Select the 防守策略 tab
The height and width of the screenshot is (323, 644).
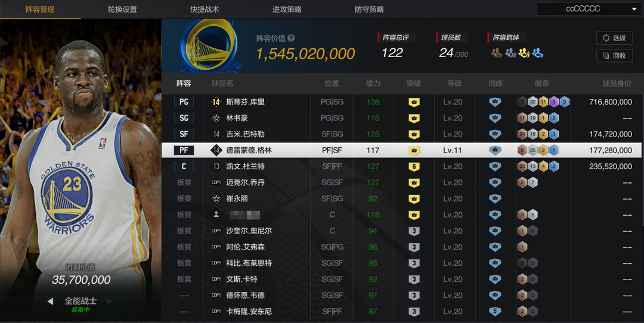(x=369, y=9)
